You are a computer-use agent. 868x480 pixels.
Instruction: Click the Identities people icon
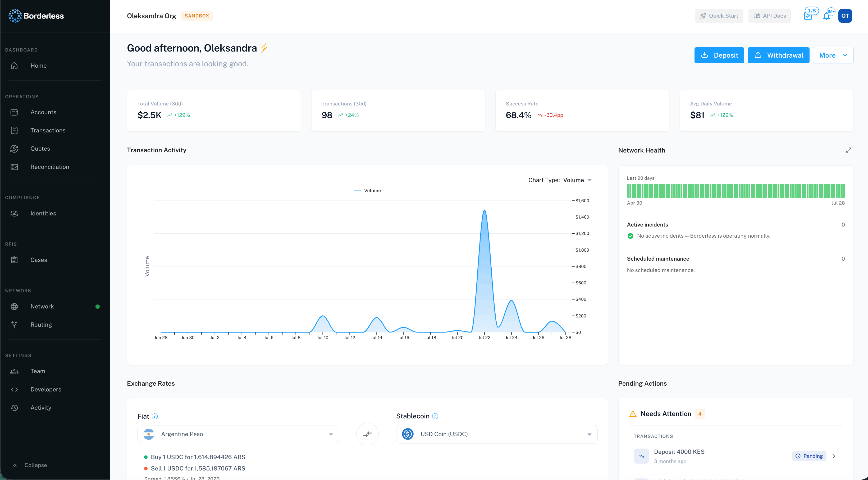click(x=14, y=213)
